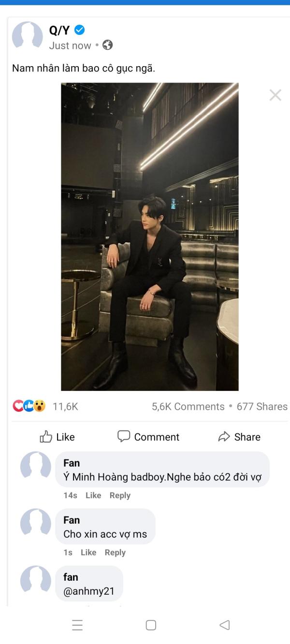
Task: Reply to the 'Cho xin acc vợ ms' comment
Action: pyautogui.click(x=115, y=552)
